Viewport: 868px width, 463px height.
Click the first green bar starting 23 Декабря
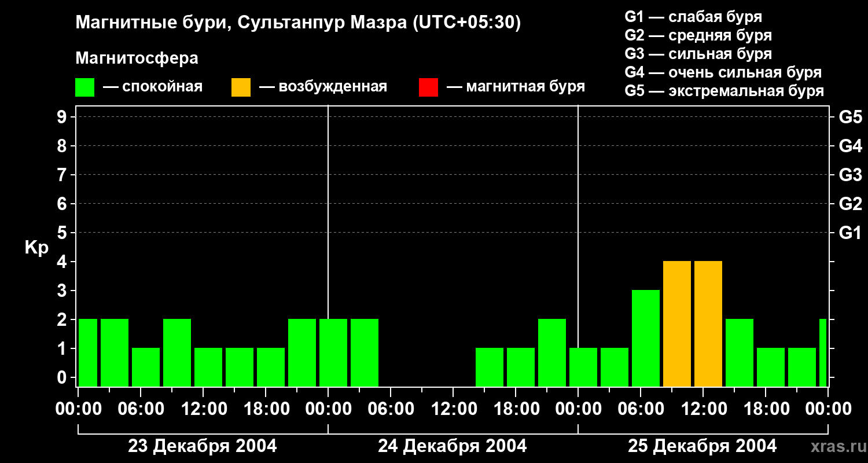click(88, 352)
